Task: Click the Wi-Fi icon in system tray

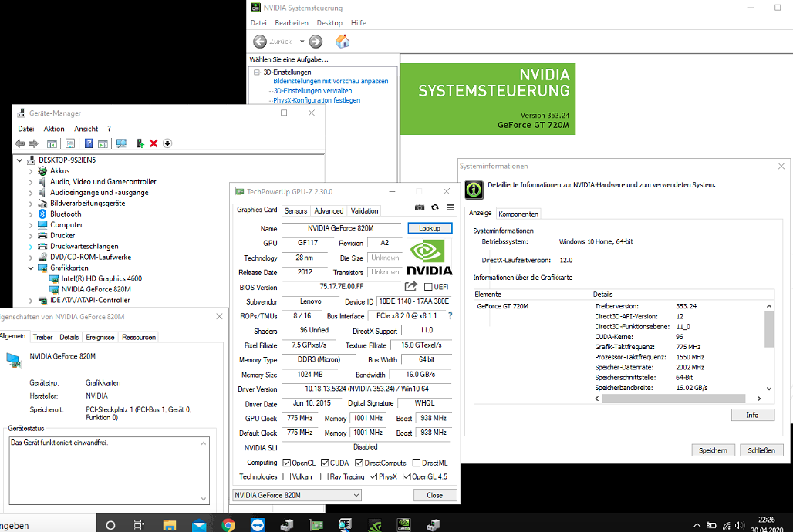Action: pos(726,526)
